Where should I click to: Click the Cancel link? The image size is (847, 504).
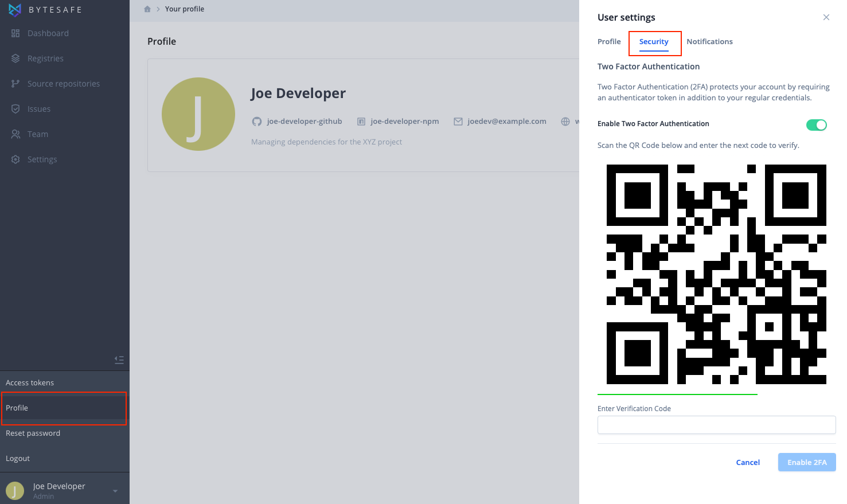point(748,462)
